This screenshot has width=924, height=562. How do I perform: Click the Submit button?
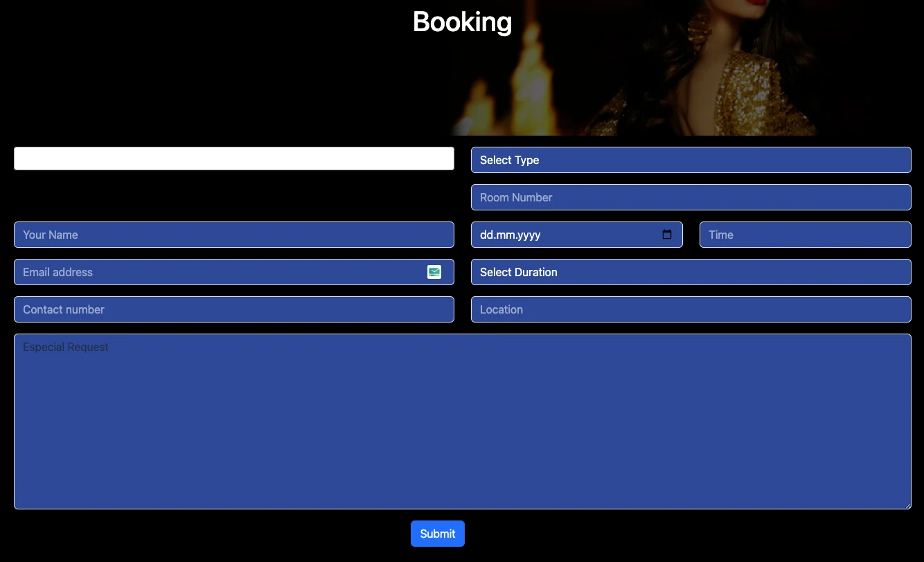(x=438, y=534)
